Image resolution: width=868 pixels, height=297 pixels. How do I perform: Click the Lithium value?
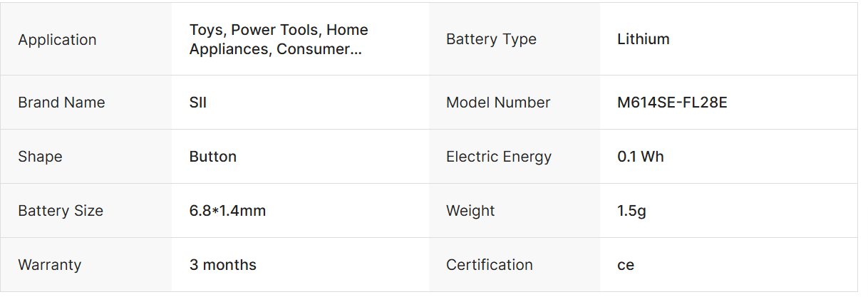pyautogui.click(x=644, y=39)
